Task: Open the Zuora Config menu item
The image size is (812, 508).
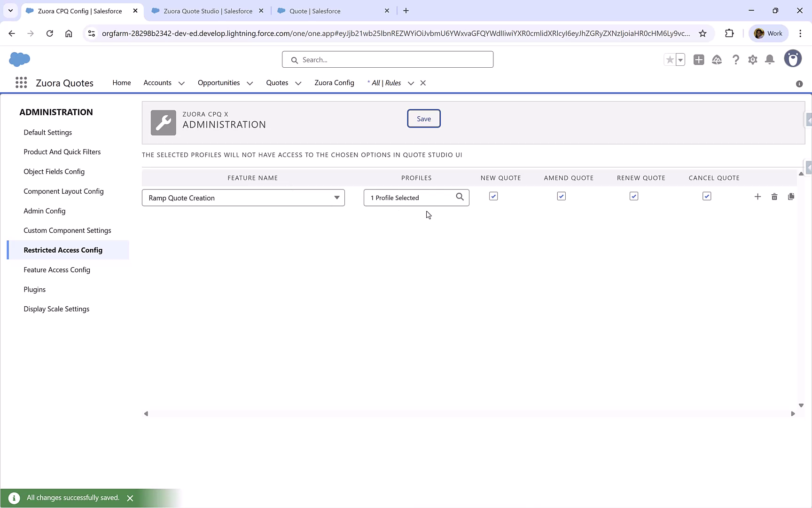Action: click(334, 83)
